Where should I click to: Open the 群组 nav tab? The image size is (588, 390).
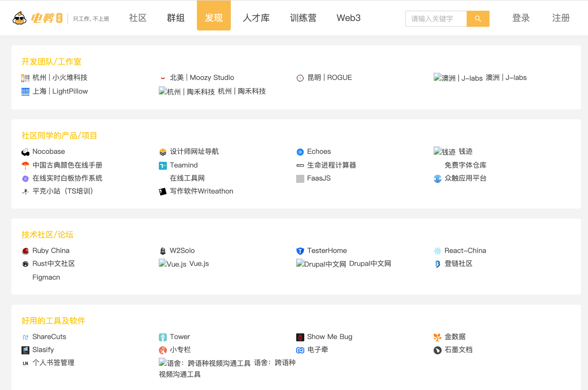pos(176,18)
